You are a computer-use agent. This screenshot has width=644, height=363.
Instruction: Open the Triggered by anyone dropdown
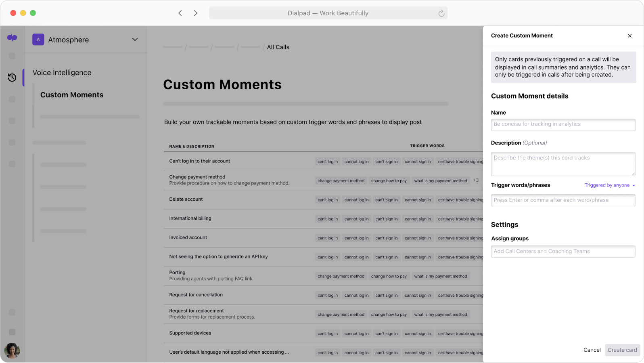[610, 185]
